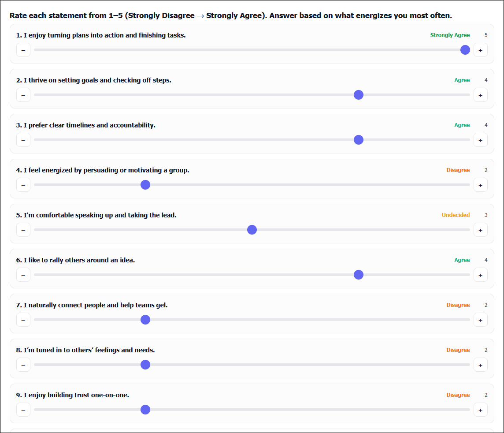Raise the 'clear timelines and accountability' rating

tap(480, 140)
